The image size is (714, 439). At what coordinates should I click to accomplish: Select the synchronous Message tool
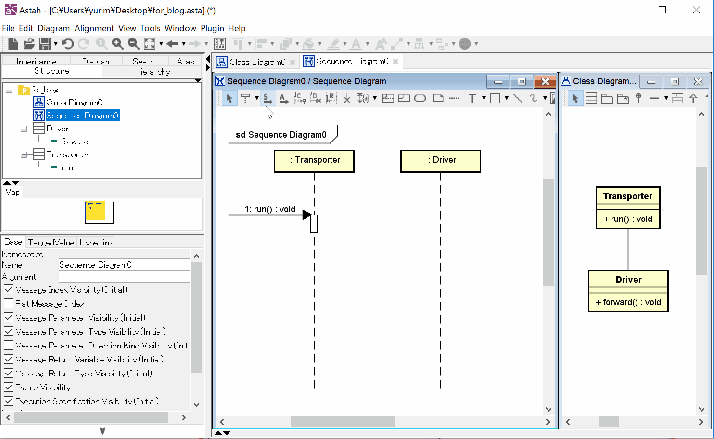[268, 98]
